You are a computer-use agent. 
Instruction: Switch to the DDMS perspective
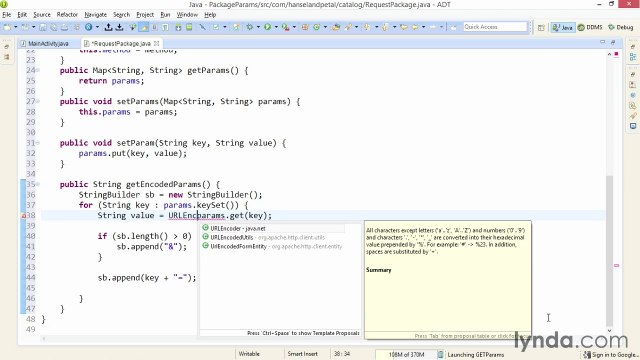590,27
